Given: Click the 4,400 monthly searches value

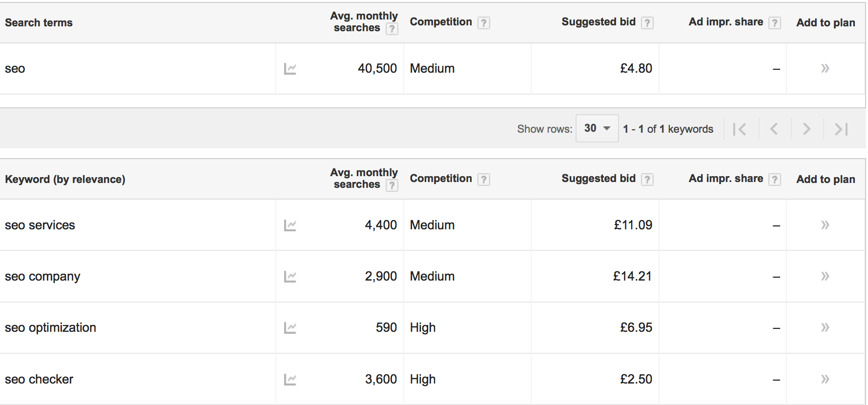Looking at the screenshot, I should pyautogui.click(x=381, y=225).
